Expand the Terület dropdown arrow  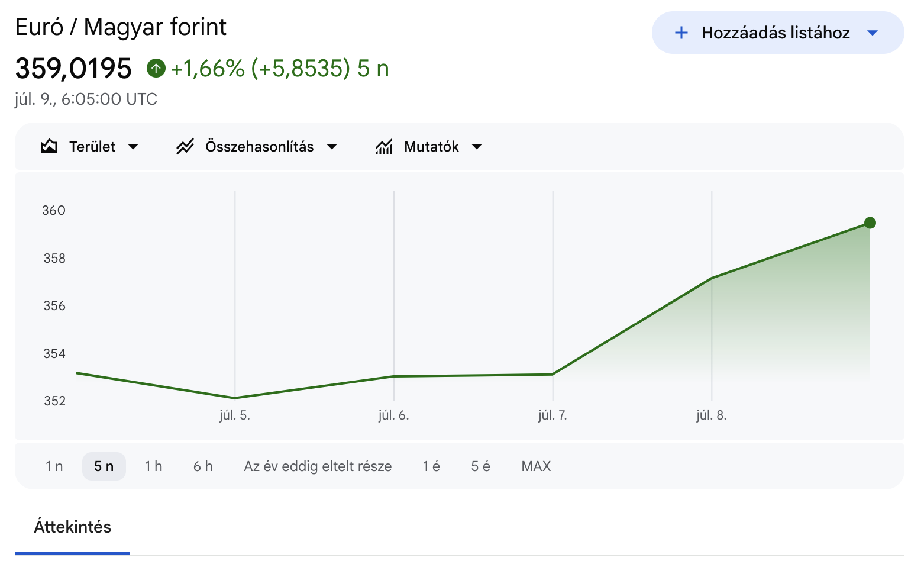coord(133,147)
